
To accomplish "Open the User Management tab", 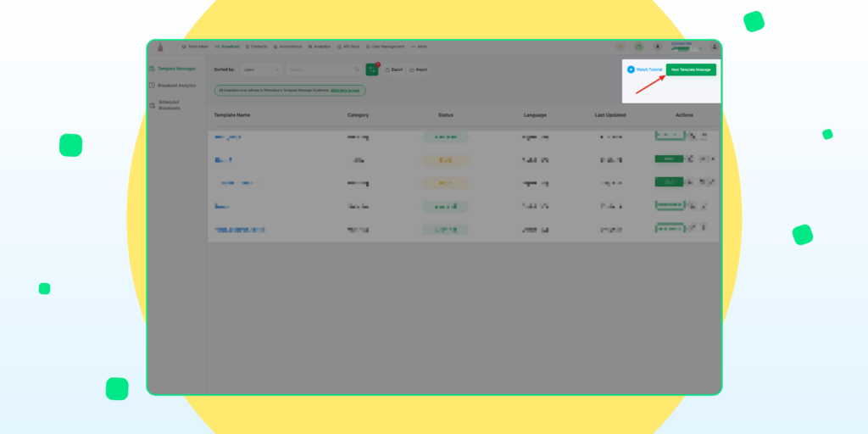I will click(x=385, y=47).
